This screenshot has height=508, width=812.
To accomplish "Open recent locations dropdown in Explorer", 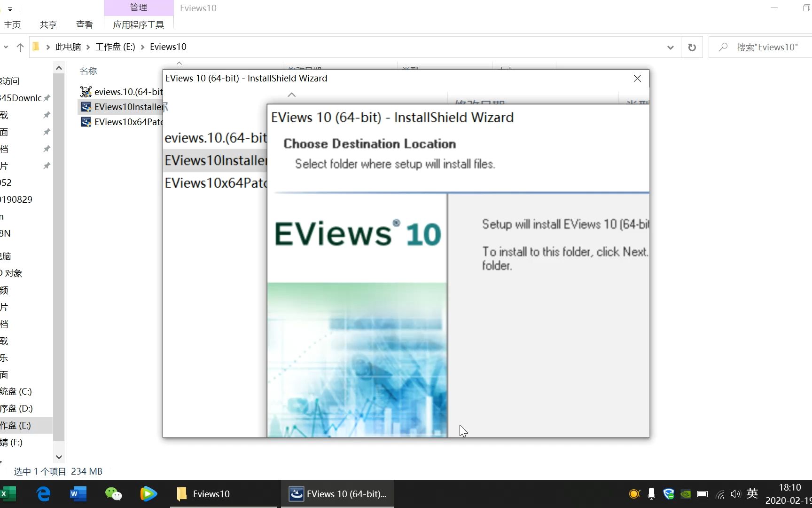I will pos(6,47).
